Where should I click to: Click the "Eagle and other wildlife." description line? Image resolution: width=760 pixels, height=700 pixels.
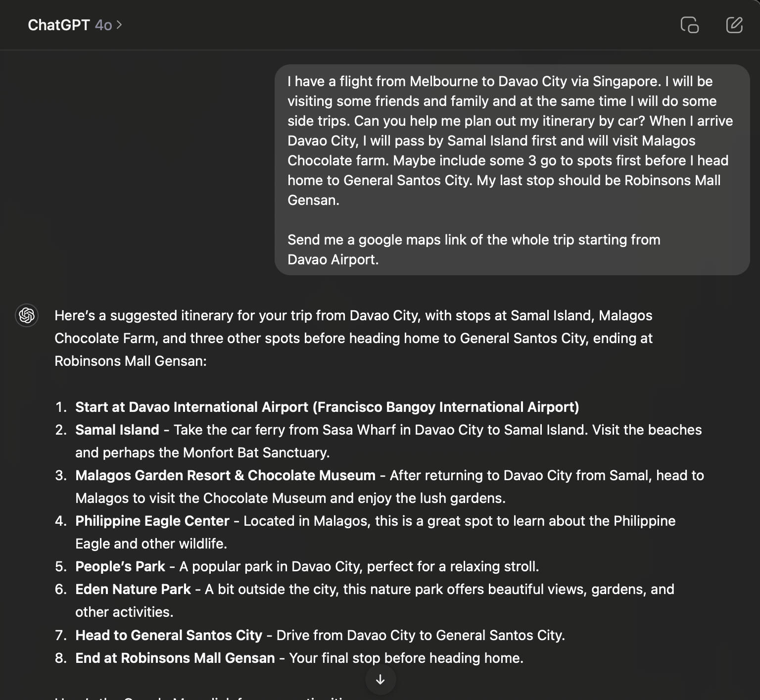151,544
